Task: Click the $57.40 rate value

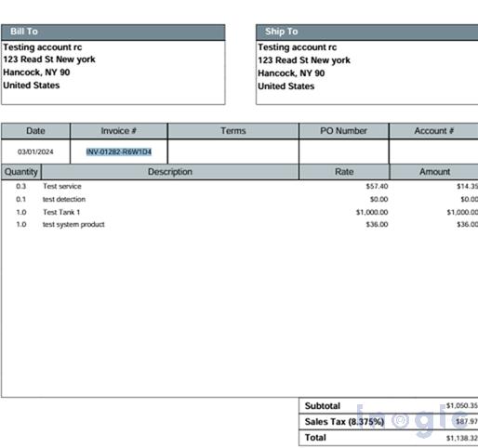Action: pos(377,186)
